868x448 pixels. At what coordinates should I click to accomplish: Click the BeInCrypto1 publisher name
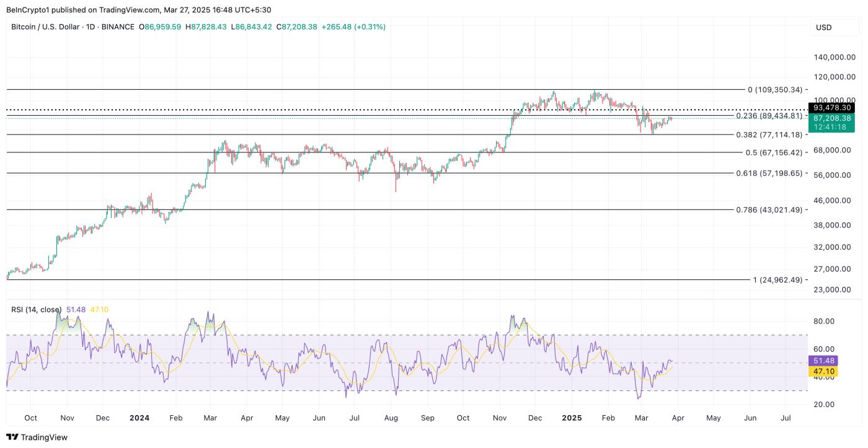point(30,9)
